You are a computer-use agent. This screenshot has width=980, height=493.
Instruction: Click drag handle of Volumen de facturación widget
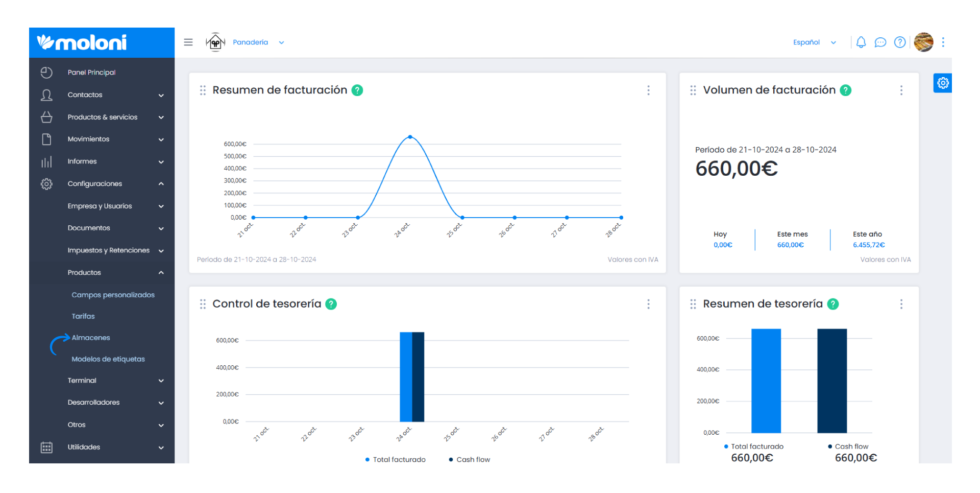[x=693, y=90]
